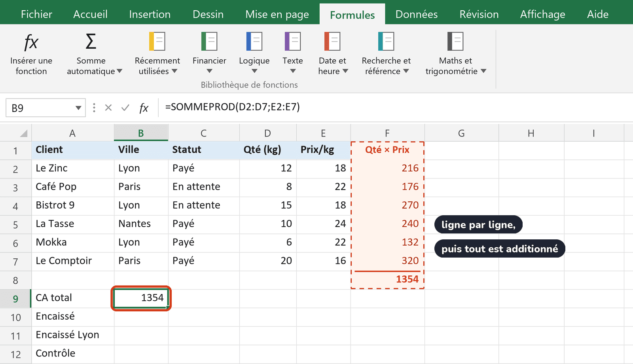Expand the Date et heure dropdown arrow
Screen dimensions: 633x364
click(345, 71)
